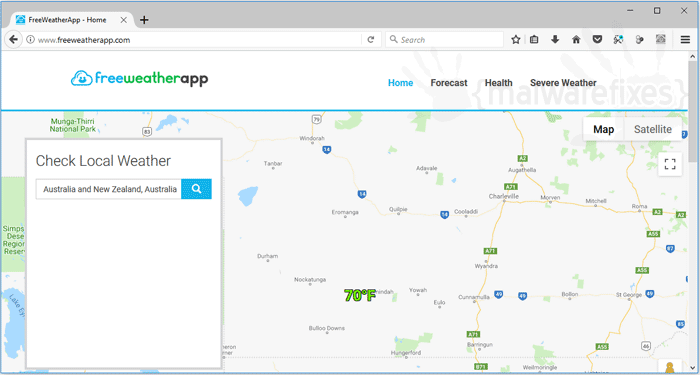Screen dimensions: 700x375
Task: Toggle fullscreen map view icon
Action: click(670, 164)
